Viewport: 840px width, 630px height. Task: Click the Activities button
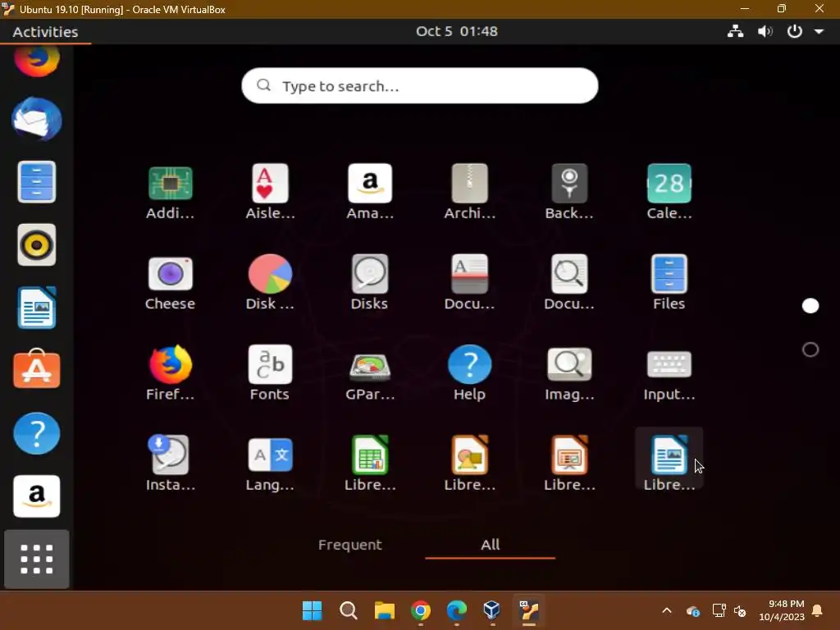(46, 32)
